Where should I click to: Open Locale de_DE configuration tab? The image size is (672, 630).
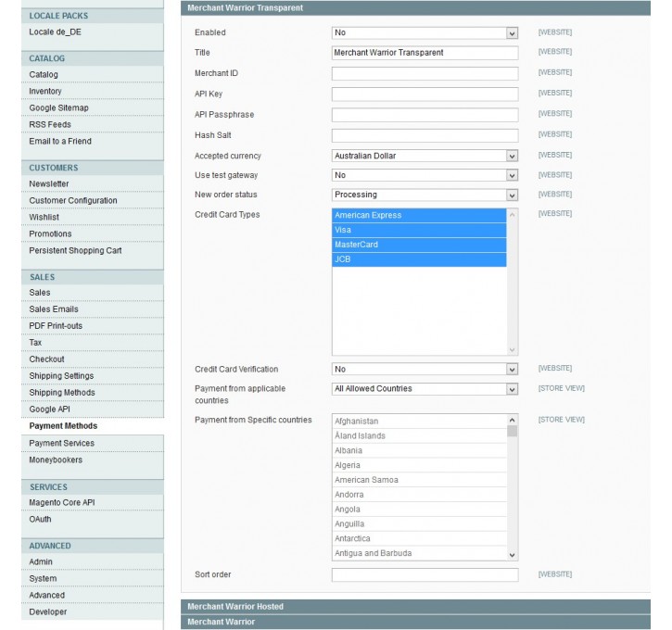(x=92, y=32)
